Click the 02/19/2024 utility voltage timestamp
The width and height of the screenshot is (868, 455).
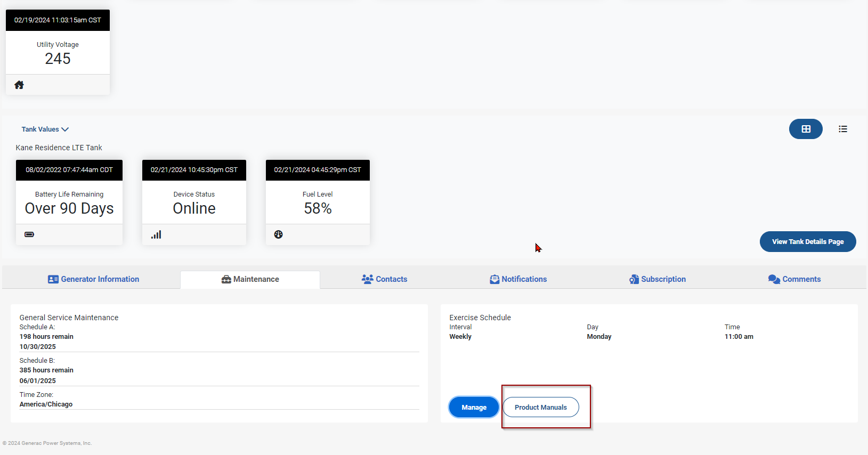58,20
